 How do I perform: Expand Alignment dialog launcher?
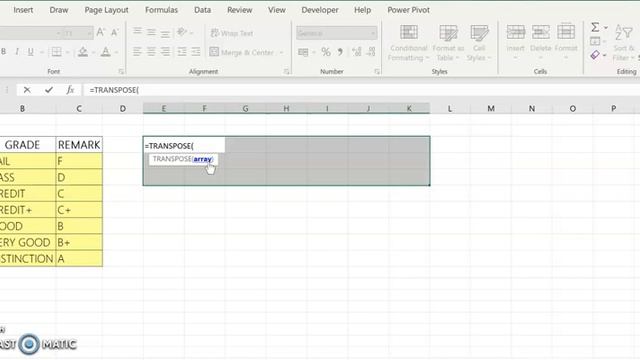pos(287,72)
